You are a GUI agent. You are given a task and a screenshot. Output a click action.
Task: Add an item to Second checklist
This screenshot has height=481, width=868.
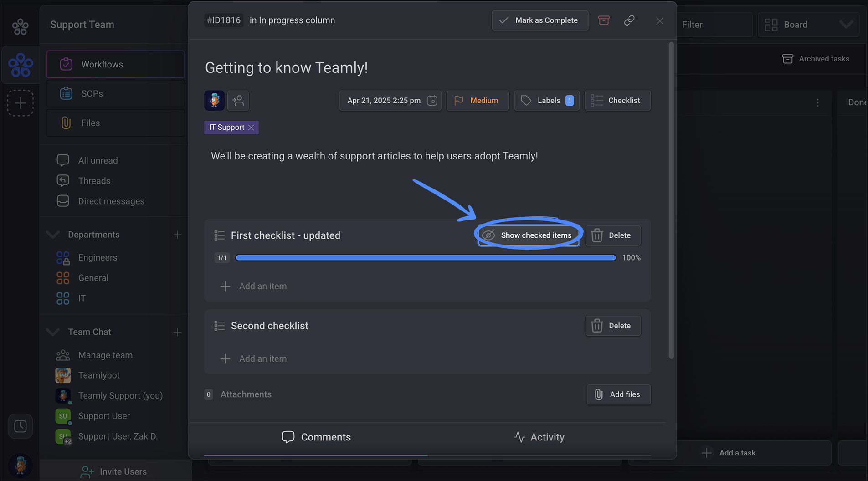(x=254, y=358)
